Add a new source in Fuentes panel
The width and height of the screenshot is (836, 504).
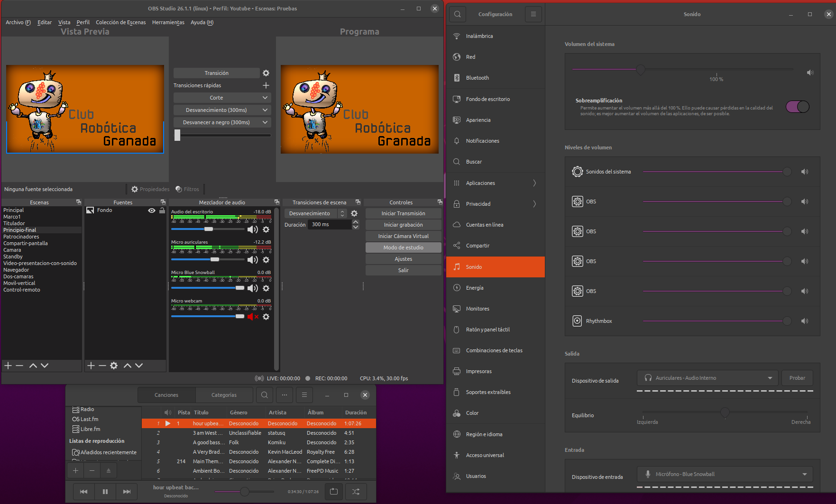91,366
